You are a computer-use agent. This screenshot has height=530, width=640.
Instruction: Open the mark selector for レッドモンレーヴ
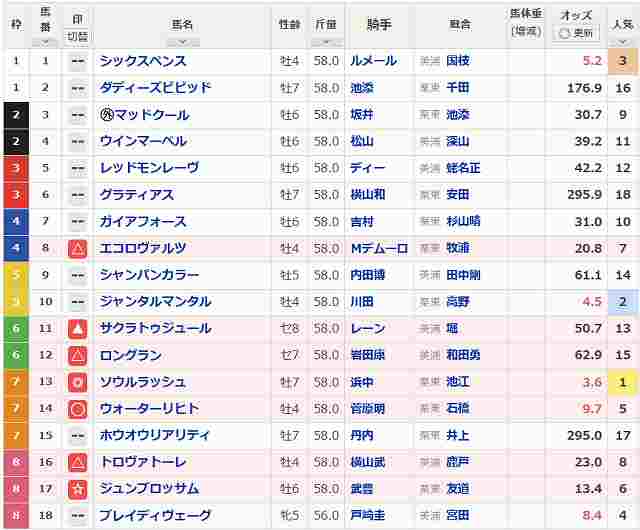[78, 168]
